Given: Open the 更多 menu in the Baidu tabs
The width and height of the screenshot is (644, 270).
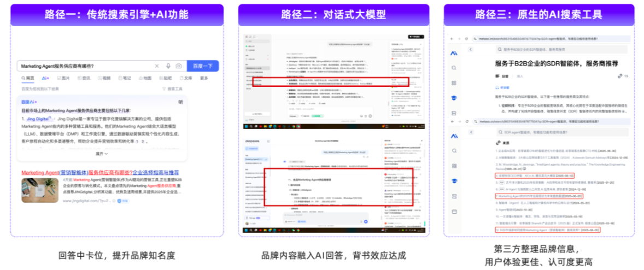Looking at the screenshot, I should point(204,78).
